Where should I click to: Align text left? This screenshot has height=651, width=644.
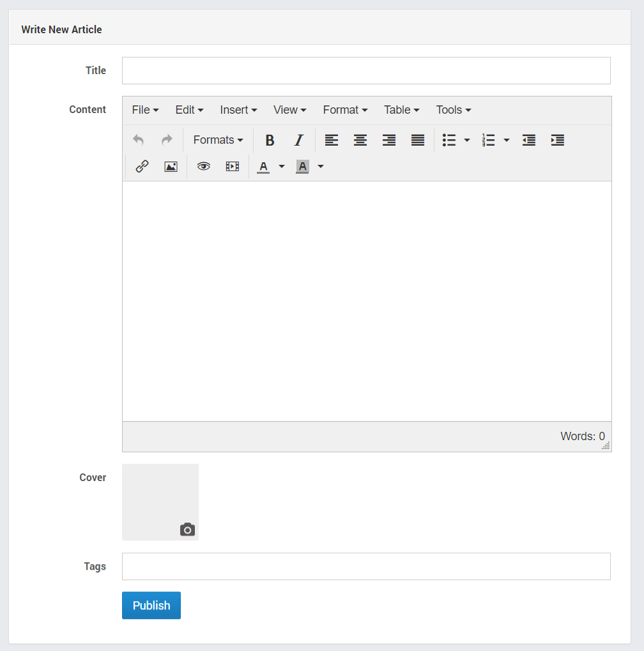click(332, 140)
